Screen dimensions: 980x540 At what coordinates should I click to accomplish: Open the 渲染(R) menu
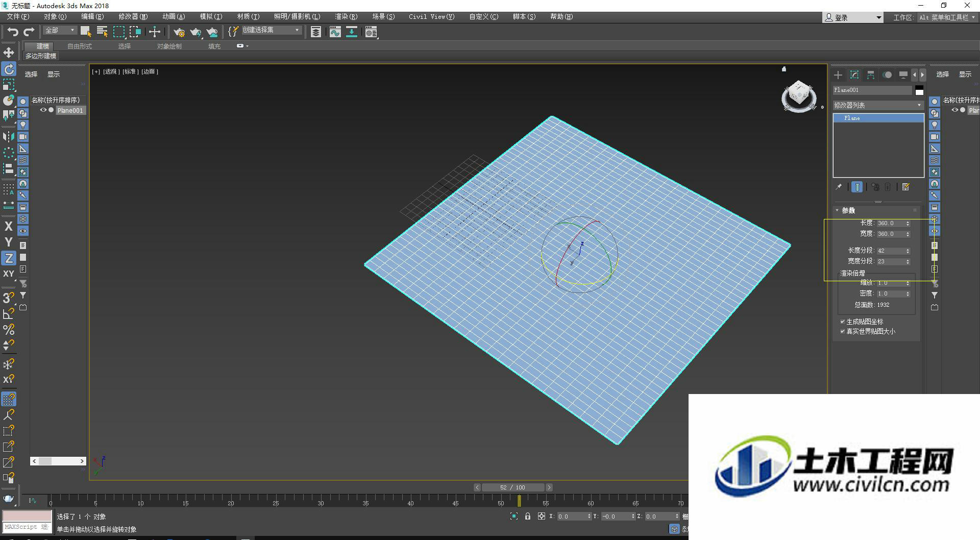point(346,17)
